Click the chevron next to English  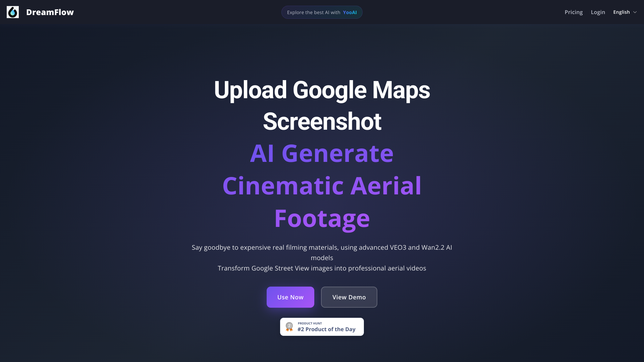635,12
